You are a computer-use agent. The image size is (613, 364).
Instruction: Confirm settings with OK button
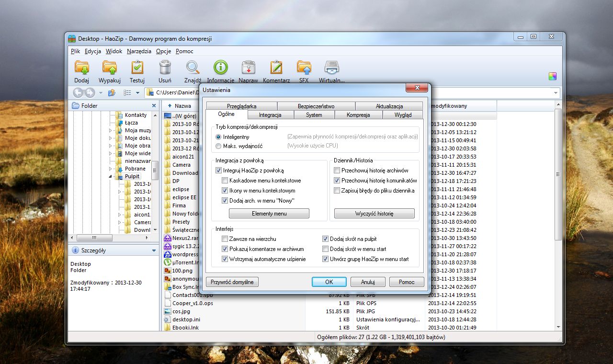click(x=329, y=282)
